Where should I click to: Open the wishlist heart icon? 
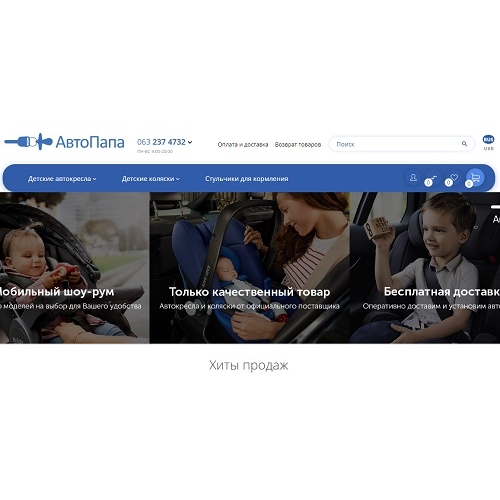[452, 179]
